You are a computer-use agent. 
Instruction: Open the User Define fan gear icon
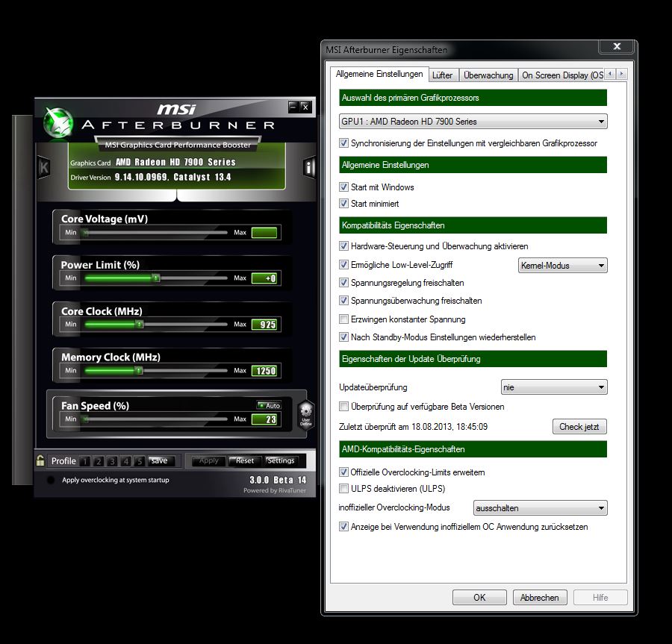pyautogui.click(x=305, y=414)
